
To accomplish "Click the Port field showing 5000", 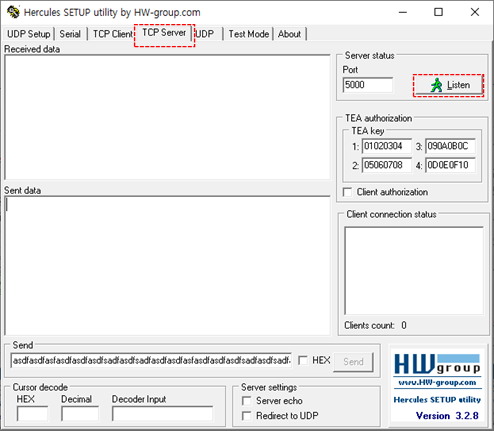I will coord(368,85).
